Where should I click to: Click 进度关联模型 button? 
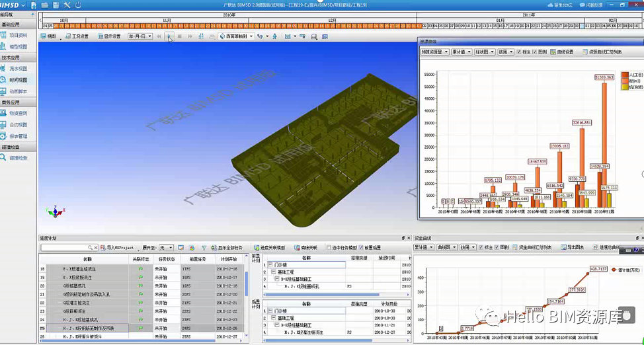(x=269, y=248)
